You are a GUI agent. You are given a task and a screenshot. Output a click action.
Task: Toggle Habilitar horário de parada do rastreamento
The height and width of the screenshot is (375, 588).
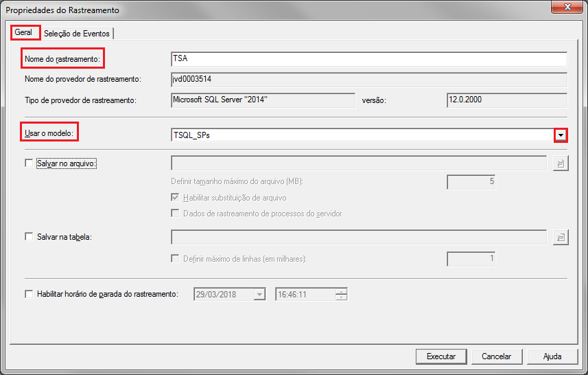(29, 294)
